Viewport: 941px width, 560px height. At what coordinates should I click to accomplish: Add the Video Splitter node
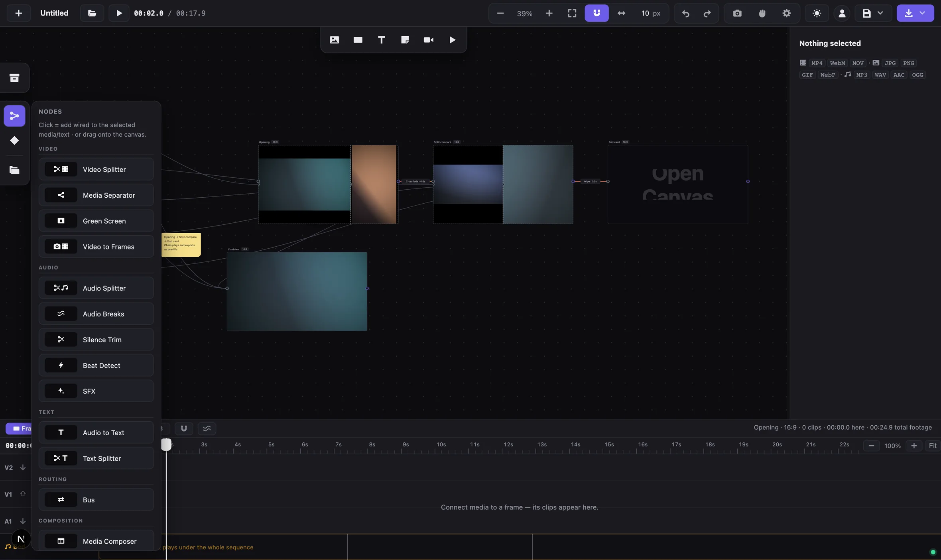pos(96,169)
